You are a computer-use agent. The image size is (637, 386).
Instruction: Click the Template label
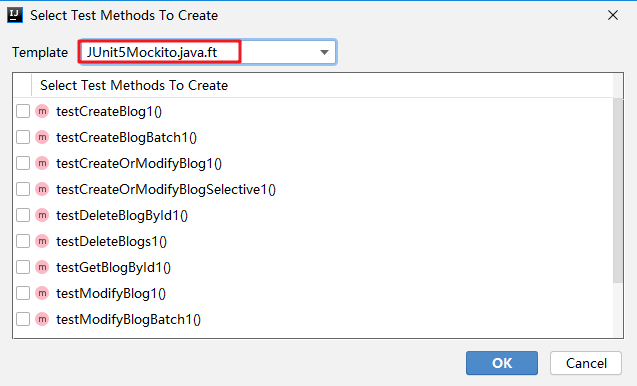[40, 52]
